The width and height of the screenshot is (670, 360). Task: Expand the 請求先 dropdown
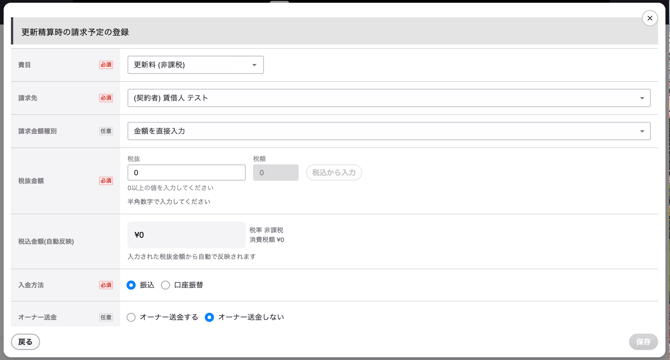[x=389, y=98]
